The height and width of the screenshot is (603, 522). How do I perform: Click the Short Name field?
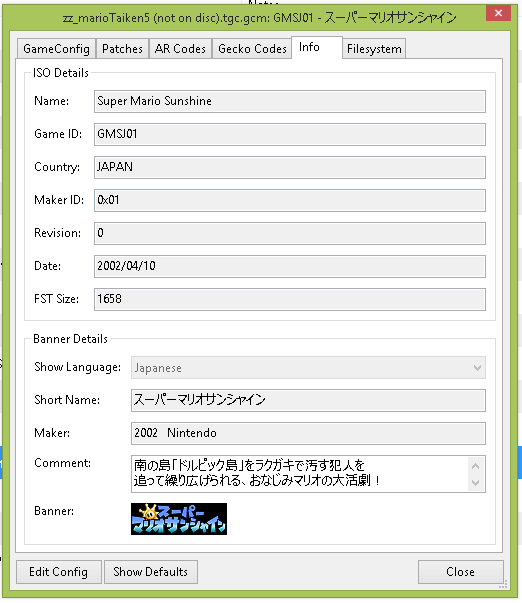click(308, 400)
